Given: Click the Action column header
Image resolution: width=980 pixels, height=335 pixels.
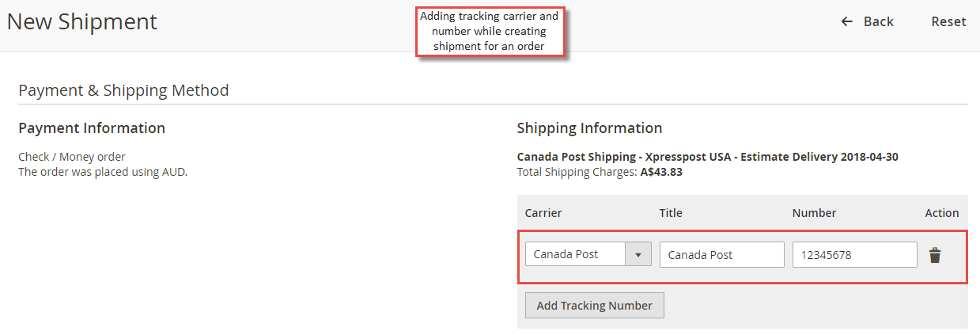Looking at the screenshot, I should 942,213.
